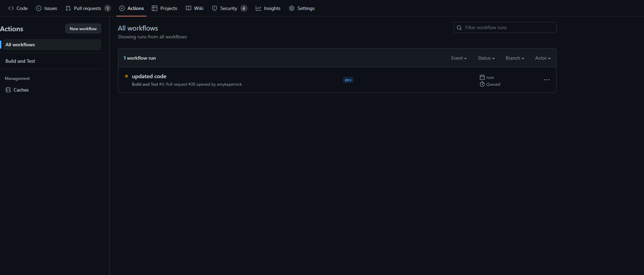Go to the Security tab
The image size is (644, 275).
[229, 8]
